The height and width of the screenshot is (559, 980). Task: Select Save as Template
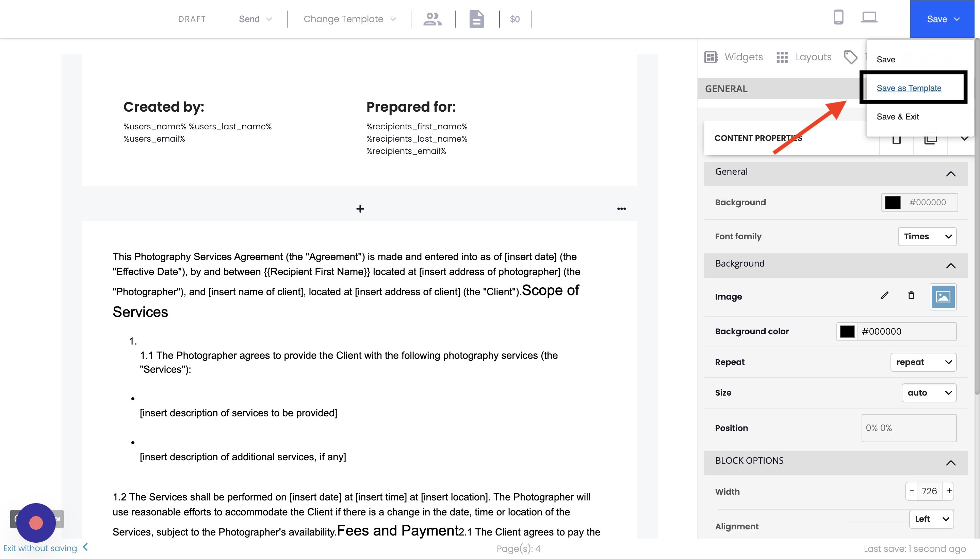point(909,88)
